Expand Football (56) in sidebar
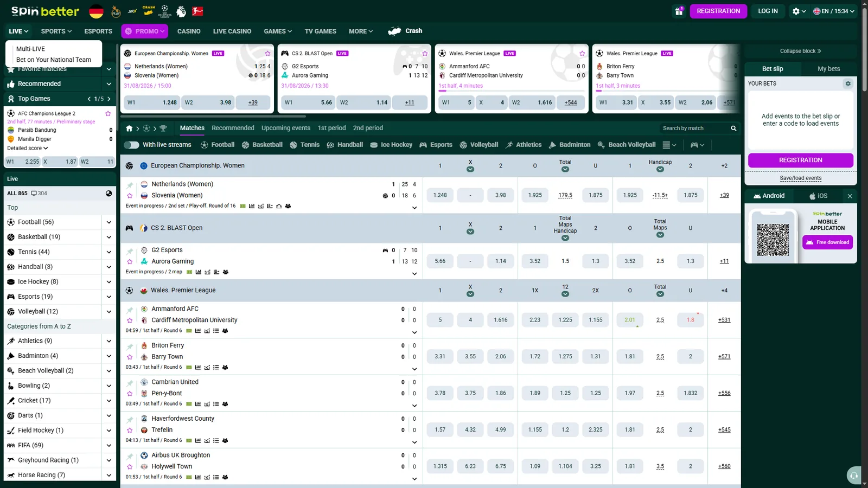Viewport: 868px width, 488px height. point(108,222)
